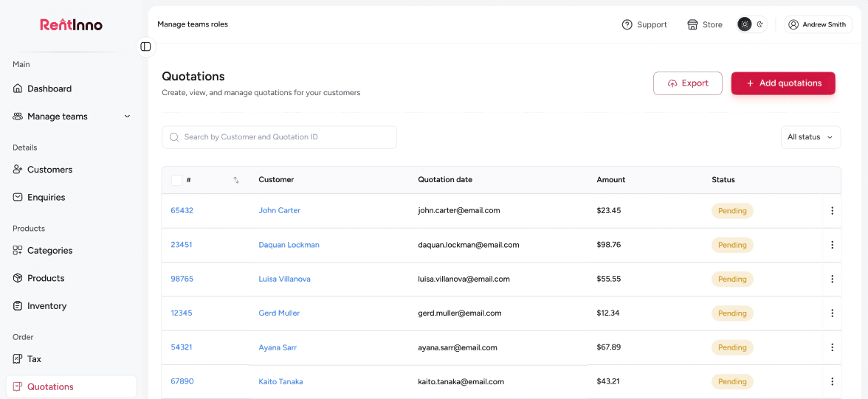The image size is (868, 399).
Task: Open customer John Carter link
Action: point(280,210)
